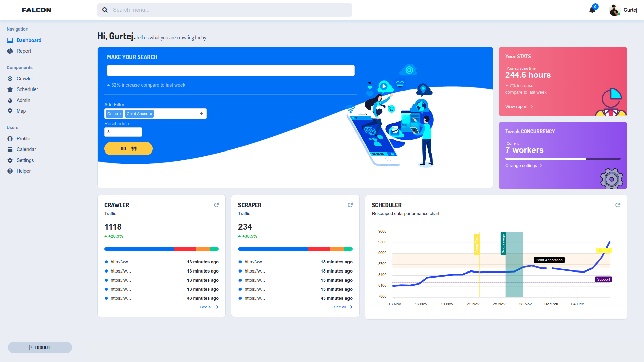Open the Scheduler from navigation

point(27,89)
